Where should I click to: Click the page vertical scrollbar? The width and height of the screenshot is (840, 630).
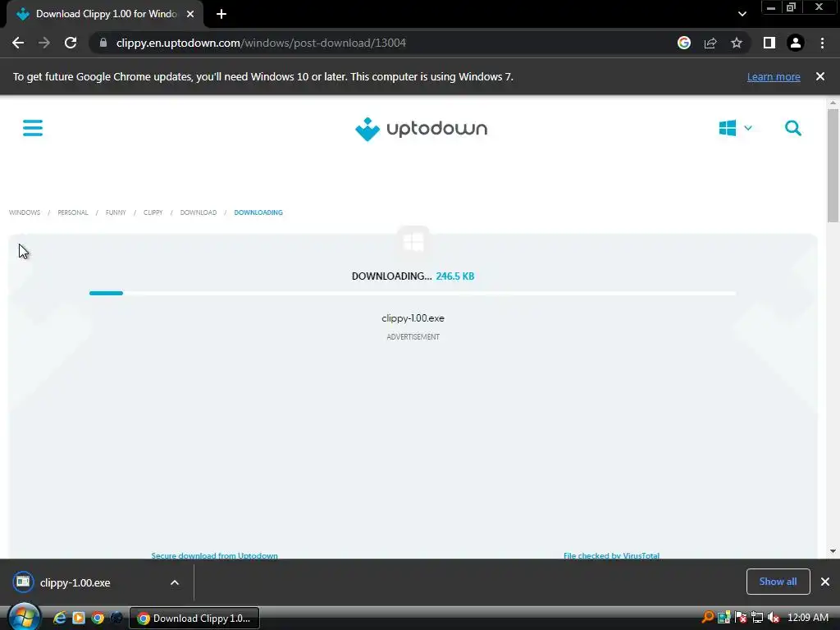[x=833, y=166]
